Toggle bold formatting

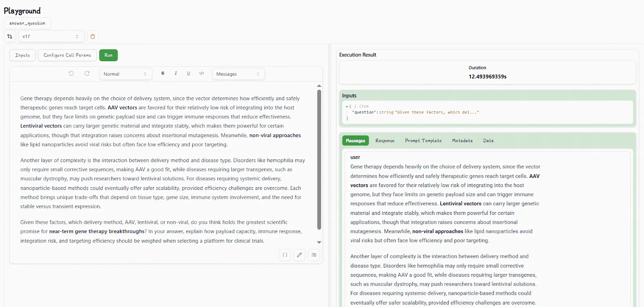coord(163,74)
